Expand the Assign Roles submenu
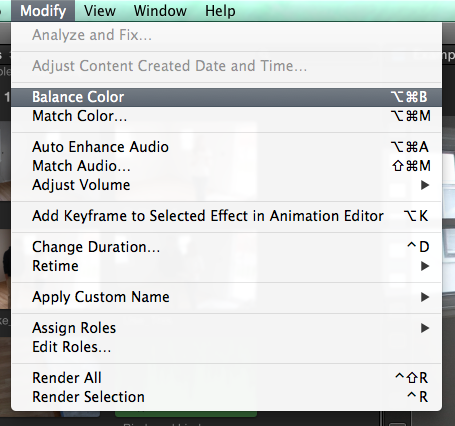Viewport: 455px width, 426px height. tap(226, 328)
